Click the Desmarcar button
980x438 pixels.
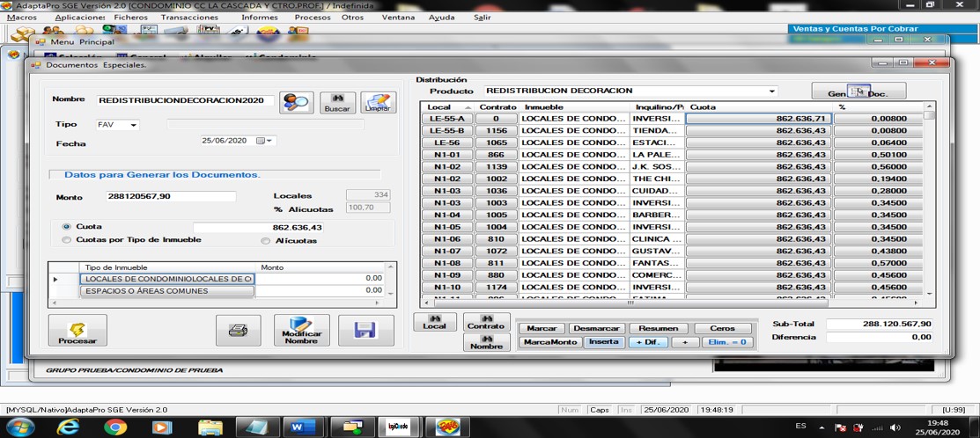596,328
